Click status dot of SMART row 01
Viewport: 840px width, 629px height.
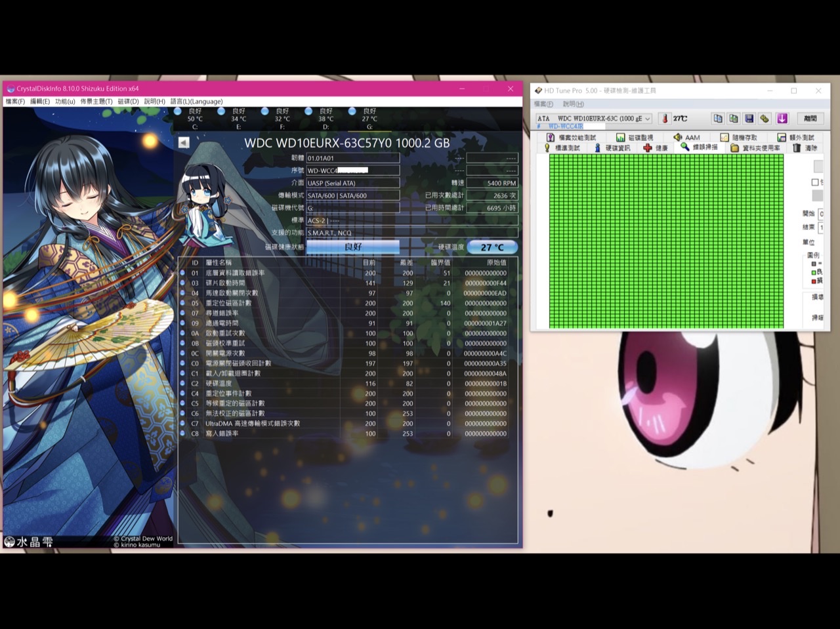point(182,273)
